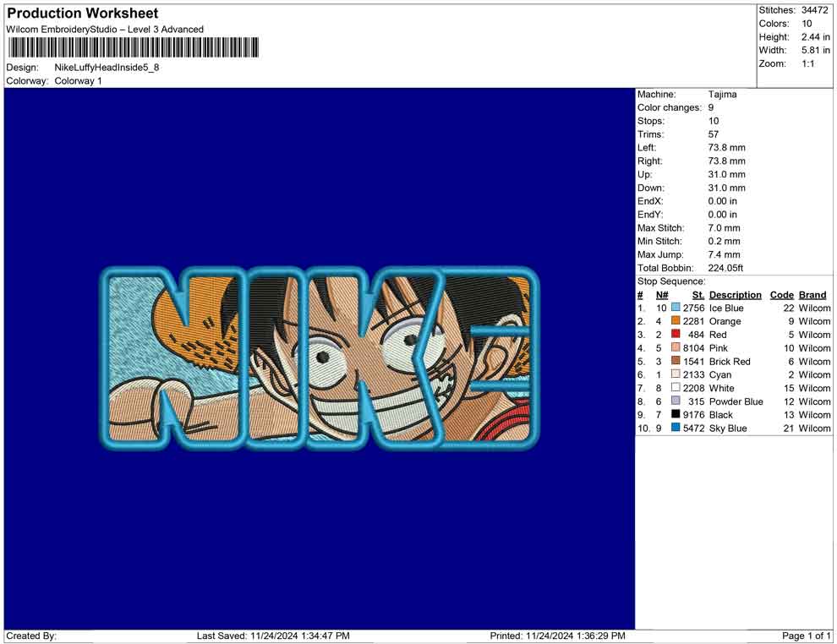Click the N# column header
837x644 pixels.
click(662, 294)
